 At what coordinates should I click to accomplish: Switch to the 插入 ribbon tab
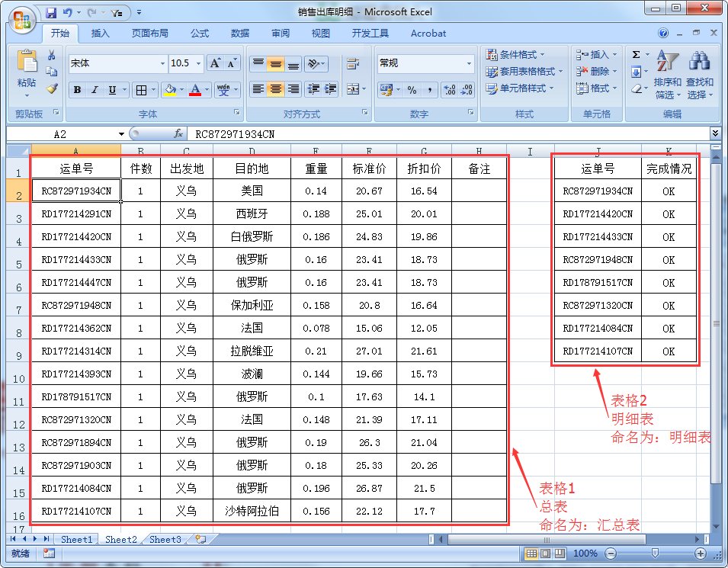(x=100, y=33)
